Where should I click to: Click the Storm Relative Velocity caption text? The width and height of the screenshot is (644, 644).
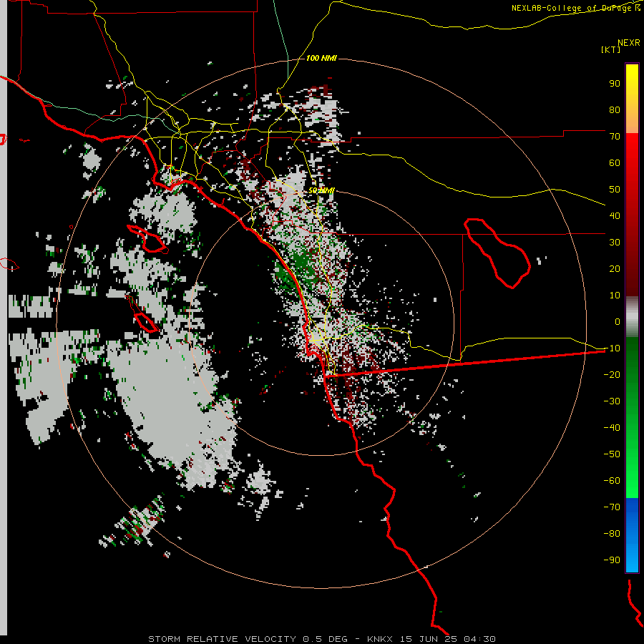(321, 639)
